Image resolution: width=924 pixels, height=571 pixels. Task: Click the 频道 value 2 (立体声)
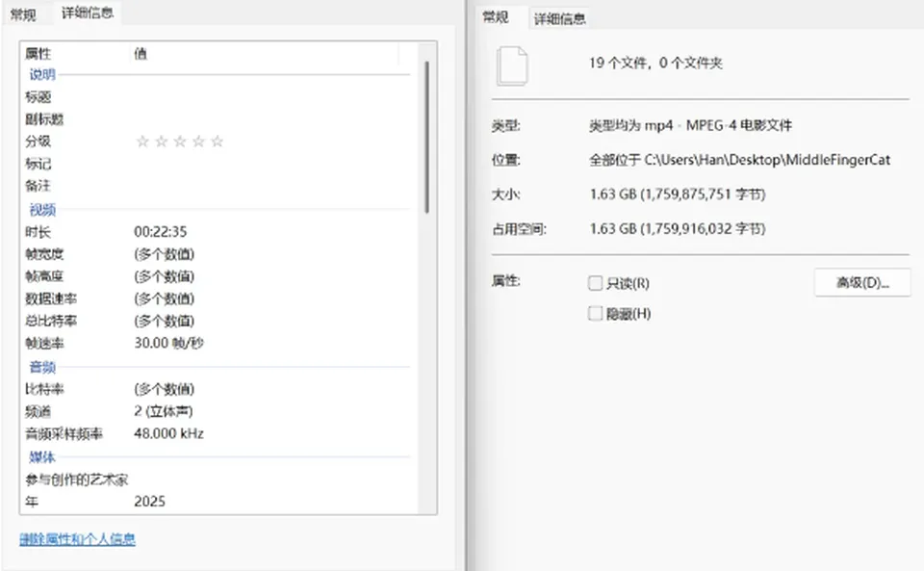tap(164, 411)
